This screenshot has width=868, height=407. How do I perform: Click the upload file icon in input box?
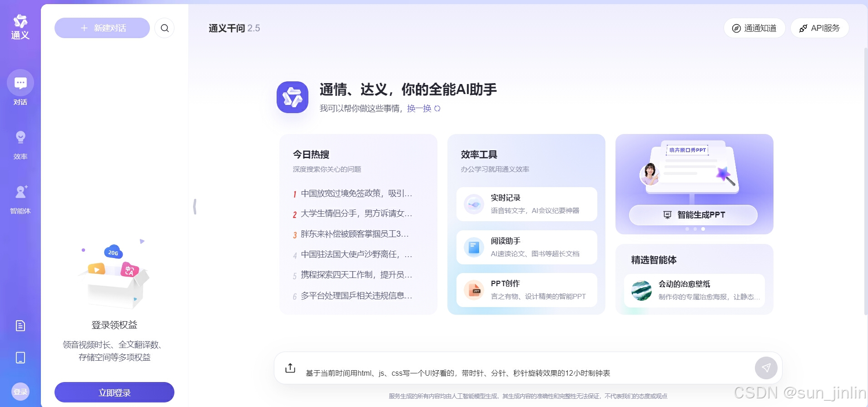[x=290, y=368]
